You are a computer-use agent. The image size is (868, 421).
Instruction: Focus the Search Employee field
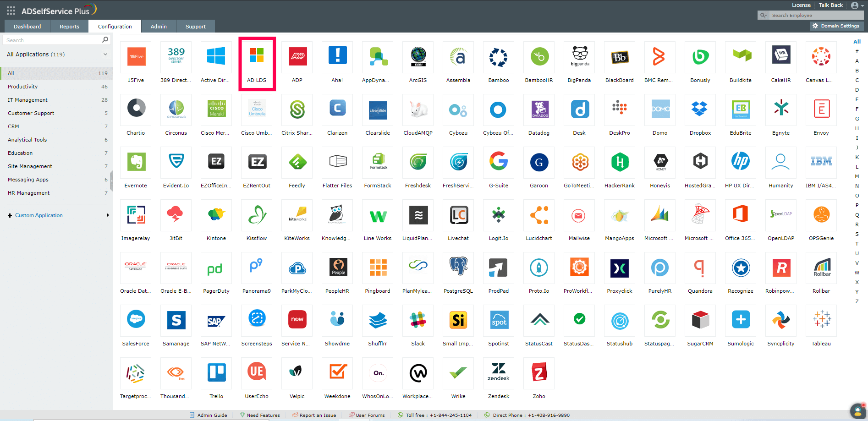tap(817, 16)
